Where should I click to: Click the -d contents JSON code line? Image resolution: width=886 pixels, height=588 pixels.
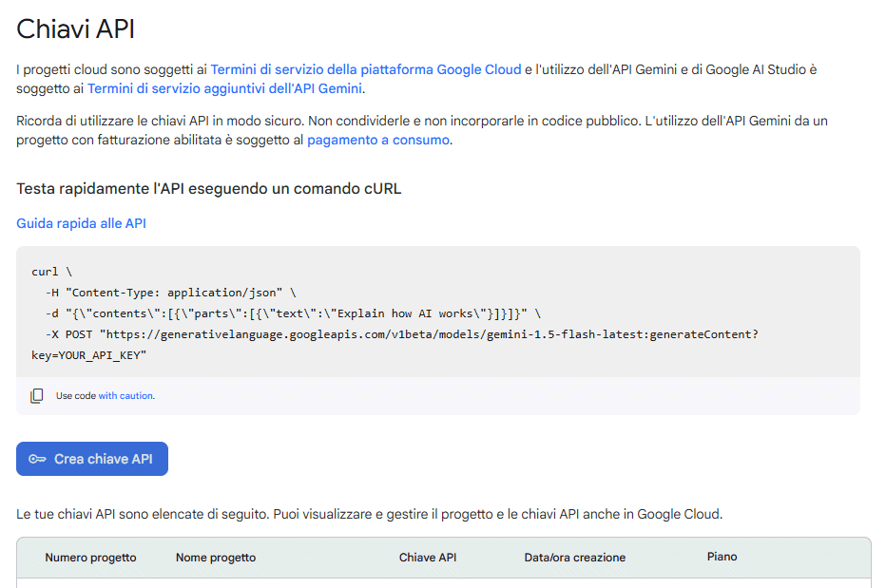(293, 313)
